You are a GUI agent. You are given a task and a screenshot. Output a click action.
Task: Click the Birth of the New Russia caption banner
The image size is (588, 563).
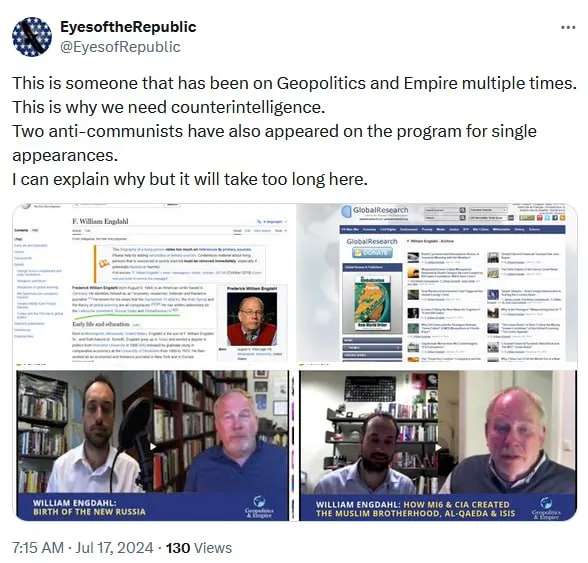152,507
